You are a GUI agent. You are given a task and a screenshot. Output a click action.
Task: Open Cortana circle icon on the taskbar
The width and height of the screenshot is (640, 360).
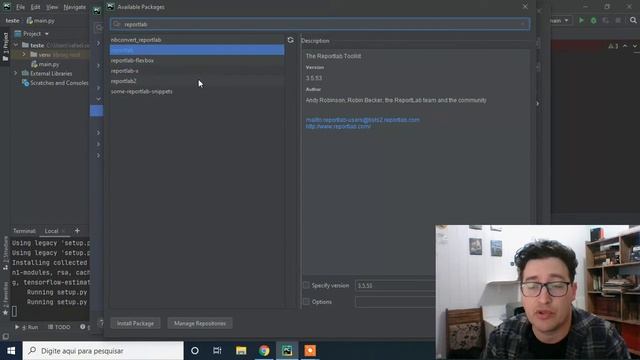(x=195, y=351)
